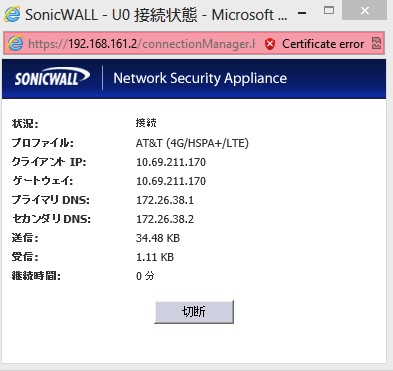The height and width of the screenshot is (371, 393).
Task: Click the secondary DNS value 172.26.38.2
Action: (x=165, y=219)
